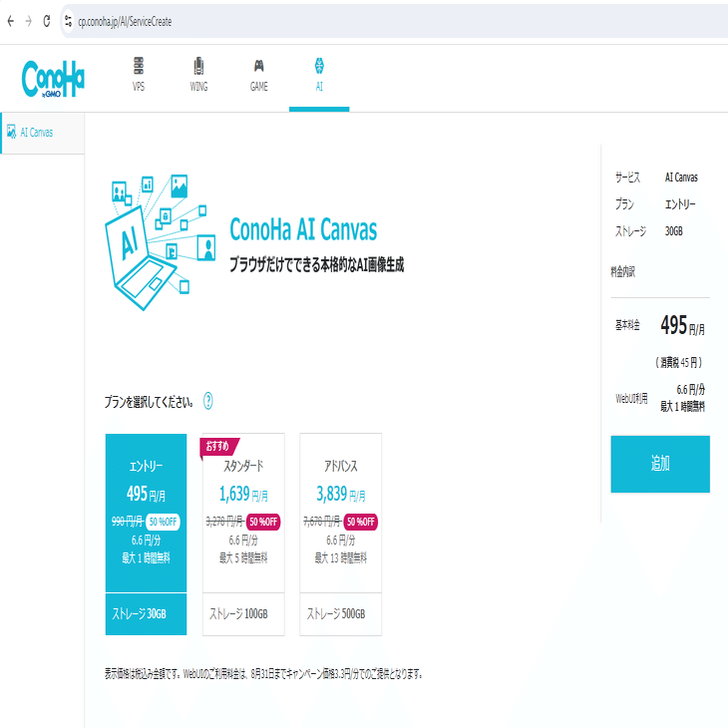
Task: Click 消費税 45 円 text
Action: coord(679,363)
